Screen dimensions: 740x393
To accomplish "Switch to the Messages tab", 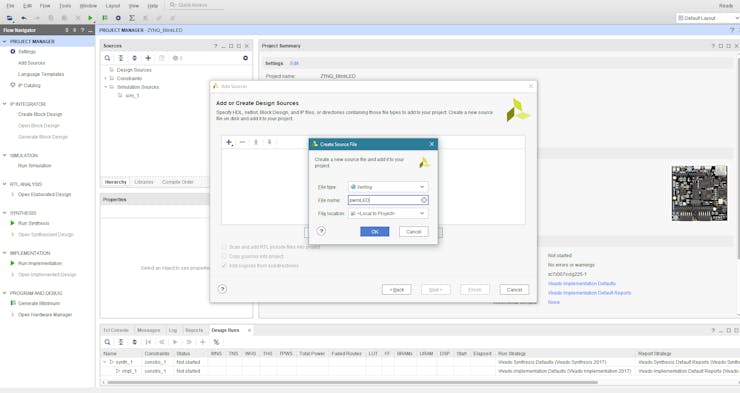I will coord(149,330).
